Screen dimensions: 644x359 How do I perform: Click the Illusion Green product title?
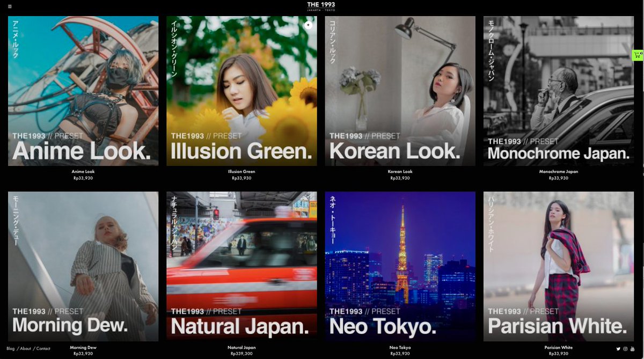tap(241, 172)
